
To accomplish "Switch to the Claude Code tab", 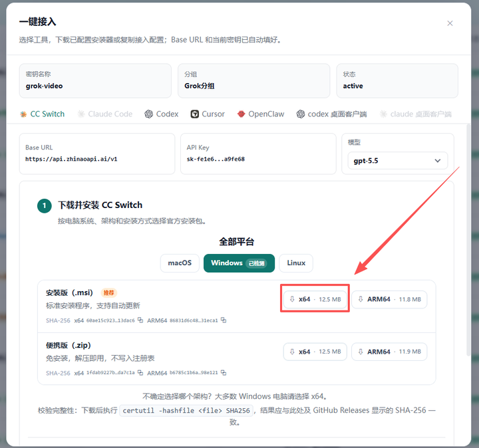I will [105, 114].
